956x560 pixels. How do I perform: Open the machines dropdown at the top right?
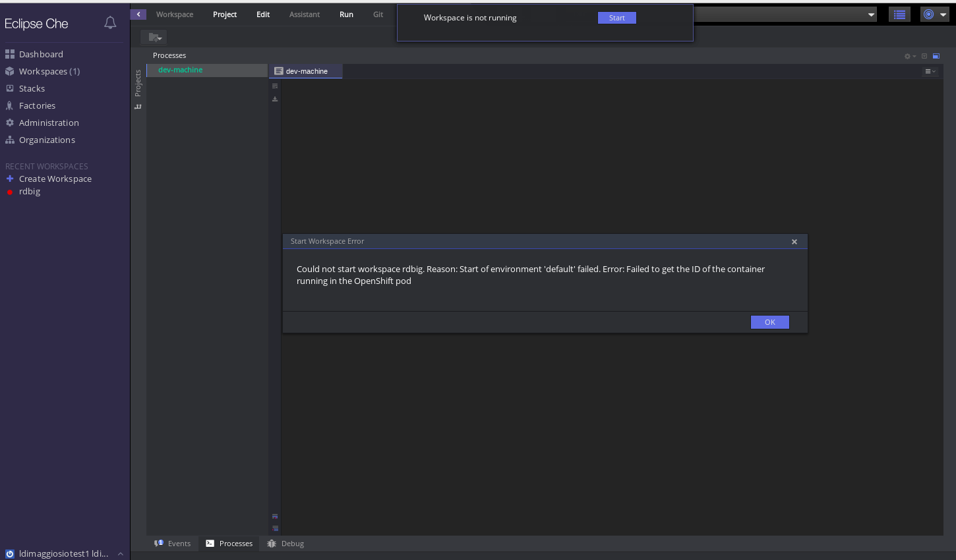pos(870,14)
